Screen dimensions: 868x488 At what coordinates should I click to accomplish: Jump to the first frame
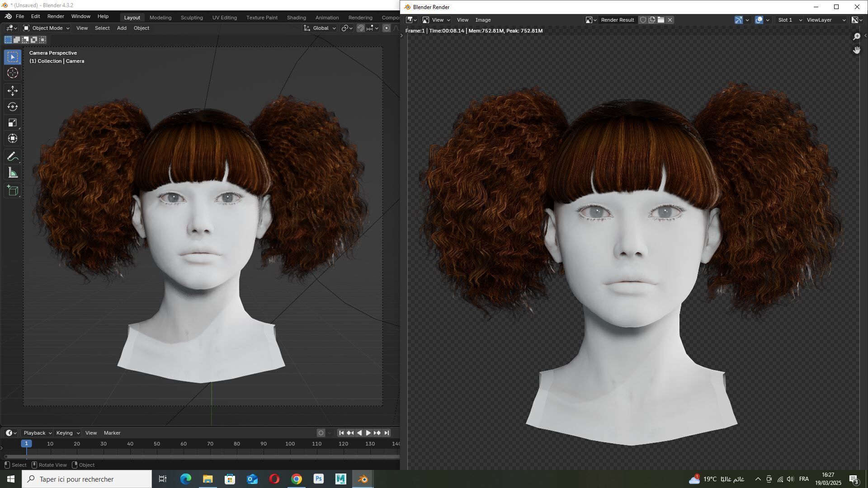coord(341,433)
